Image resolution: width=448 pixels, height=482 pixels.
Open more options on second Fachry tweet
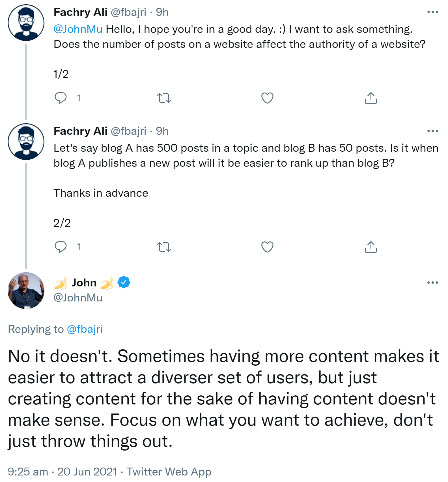tap(432, 131)
